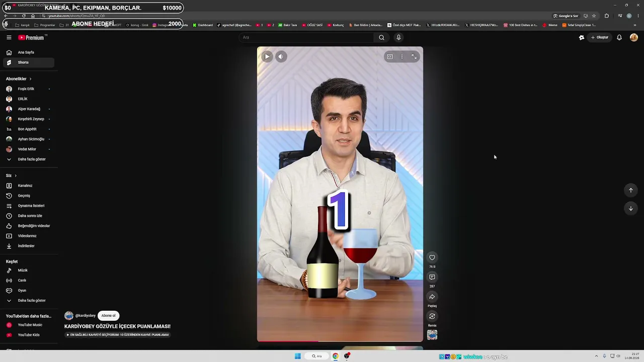Image resolution: width=644 pixels, height=362 pixels.
Task: Remix this Short
Action: pos(432,316)
